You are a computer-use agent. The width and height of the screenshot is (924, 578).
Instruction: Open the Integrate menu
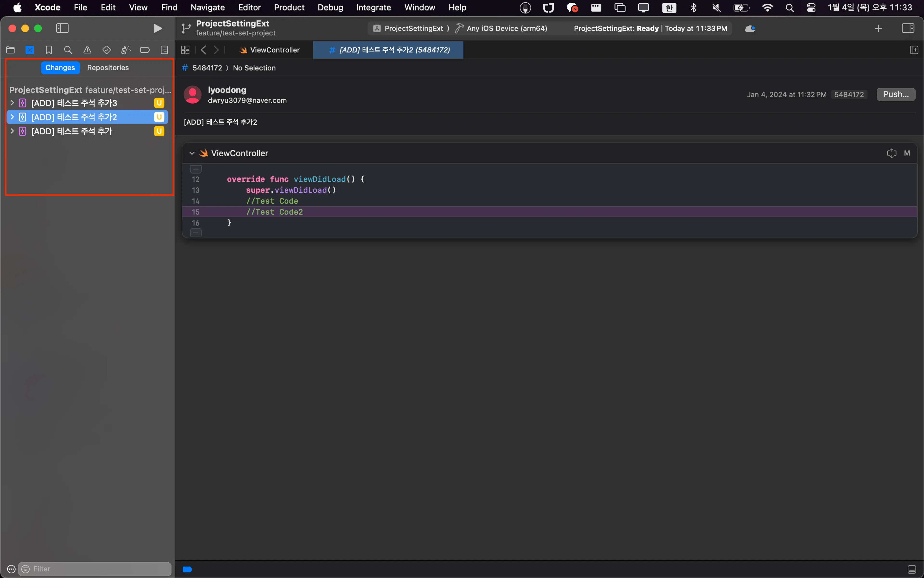coord(373,8)
